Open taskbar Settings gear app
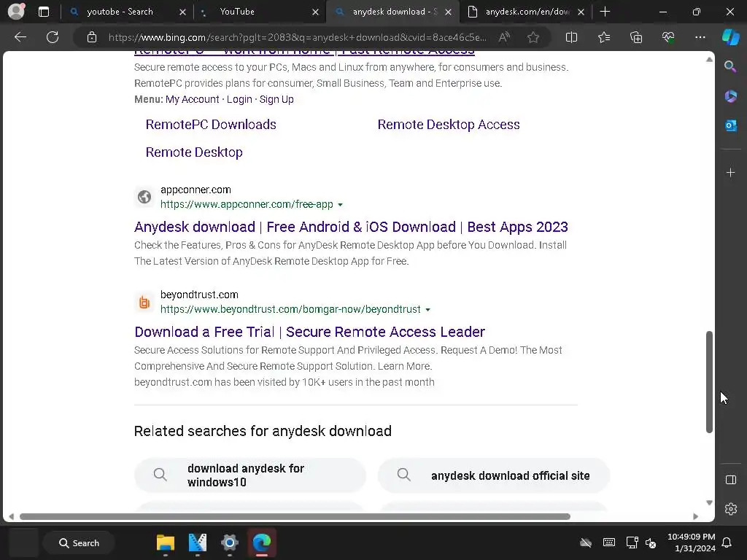 [229, 542]
